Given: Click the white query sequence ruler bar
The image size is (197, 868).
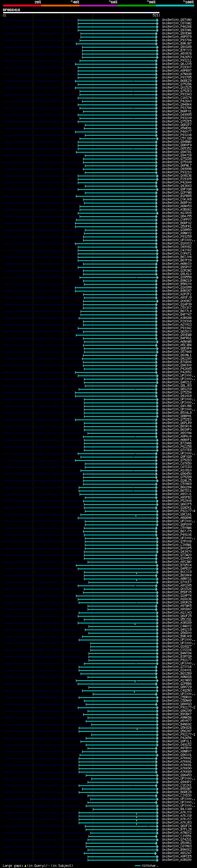Looking at the screenshot, I should 81,13.
